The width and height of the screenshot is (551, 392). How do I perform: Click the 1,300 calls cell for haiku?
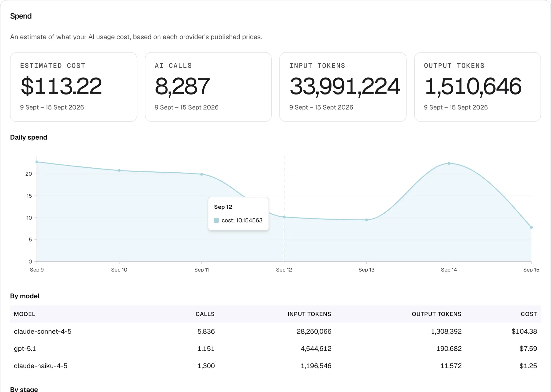coord(206,366)
